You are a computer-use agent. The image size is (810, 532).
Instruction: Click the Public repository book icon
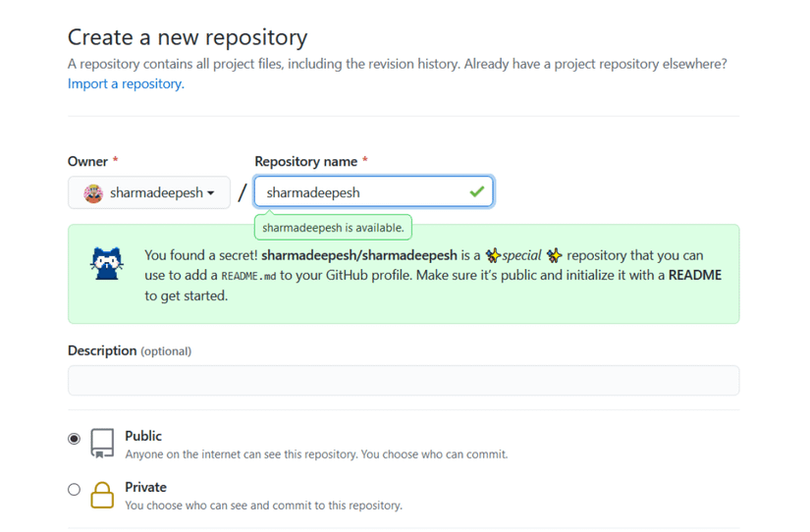click(x=102, y=443)
